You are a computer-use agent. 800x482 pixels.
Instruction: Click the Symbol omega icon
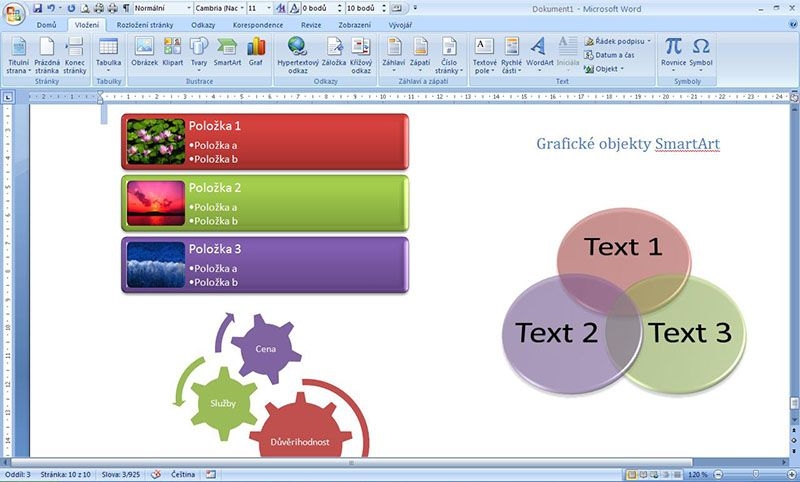(x=701, y=51)
